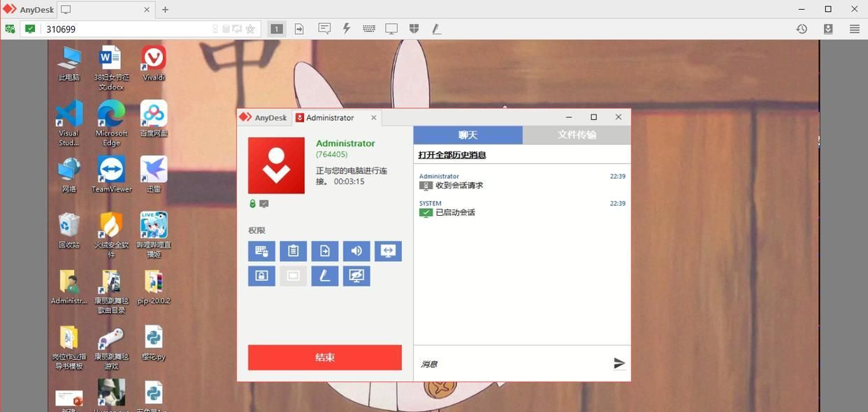Image resolution: width=868 pixels, height=412 pixels.
Task: Switch to the 聊天 chat tab
Action: click(468, 135)
